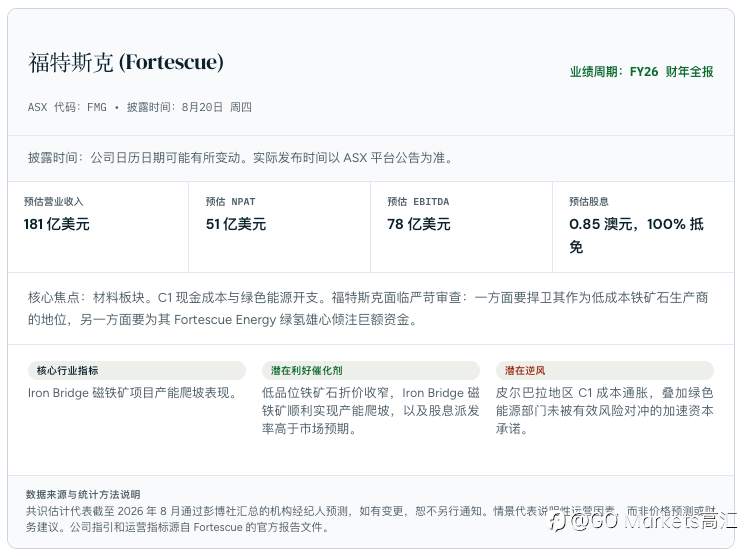The image size is (746, 556).
Task: Click the 共识估计 data source footnote paragraph
Action: pos(371,519)
